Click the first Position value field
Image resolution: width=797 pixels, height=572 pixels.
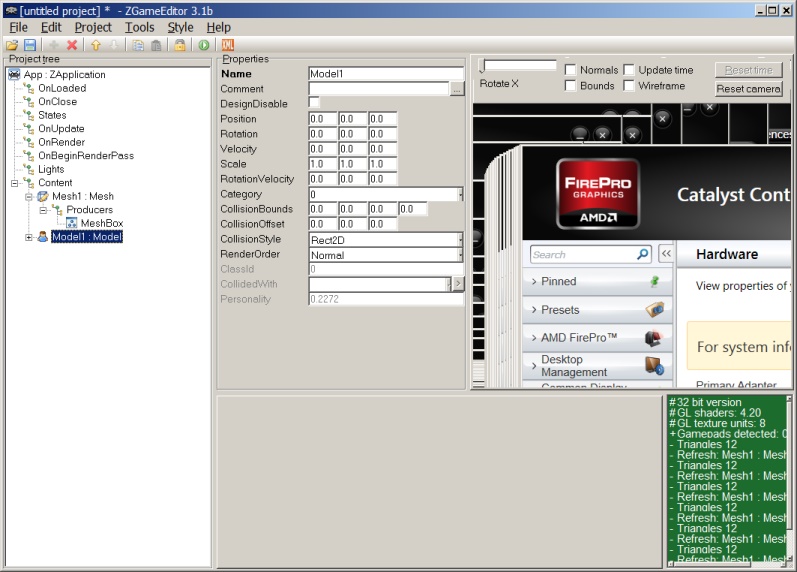point(323,119)
